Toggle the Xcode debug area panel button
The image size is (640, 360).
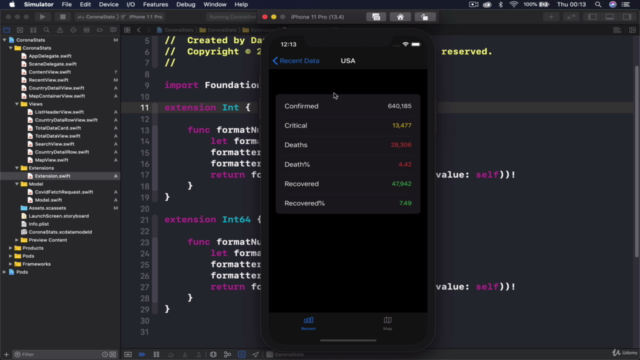(609, 17)
